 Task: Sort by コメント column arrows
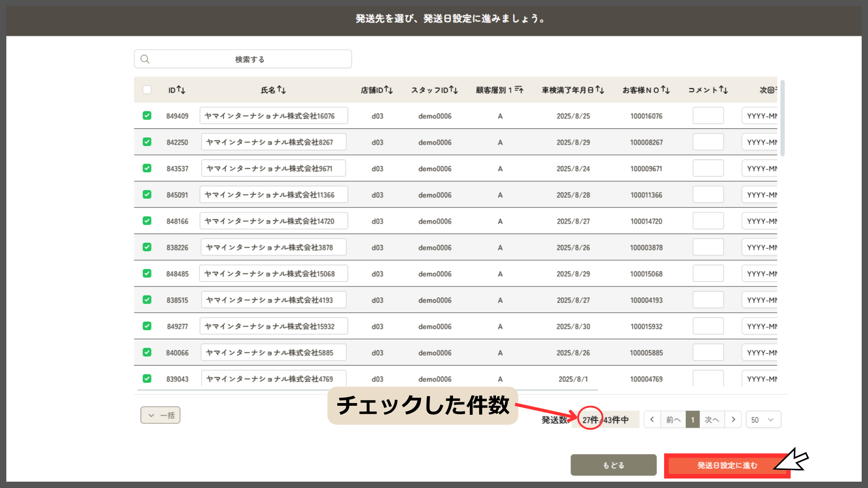pyautogui.click(x=723, y=90)
